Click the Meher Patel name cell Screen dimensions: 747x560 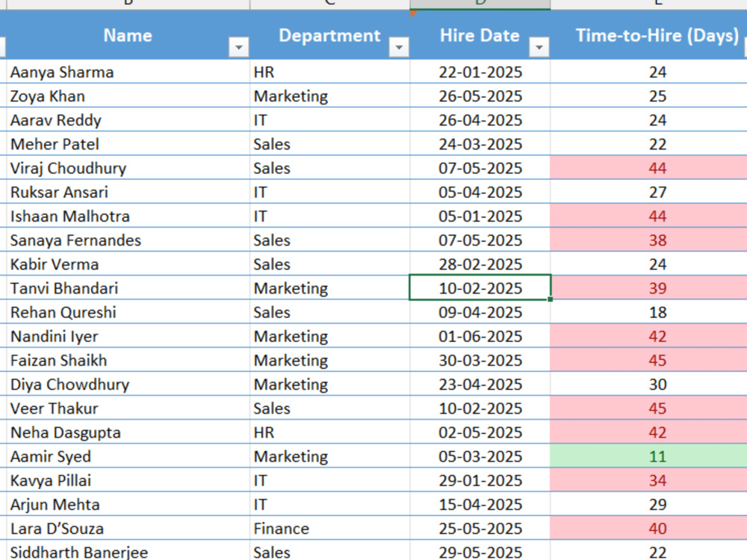[128, 144]
